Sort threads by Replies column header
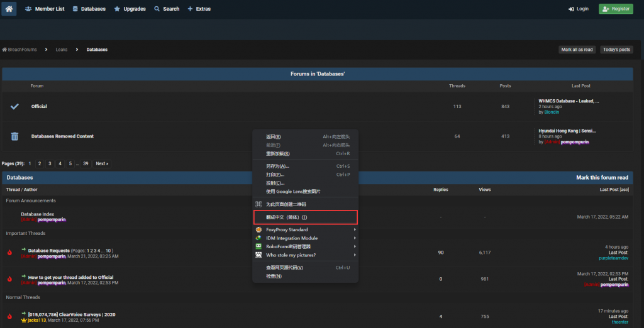Viewport: 644px width, 328px height. (441, 190)
